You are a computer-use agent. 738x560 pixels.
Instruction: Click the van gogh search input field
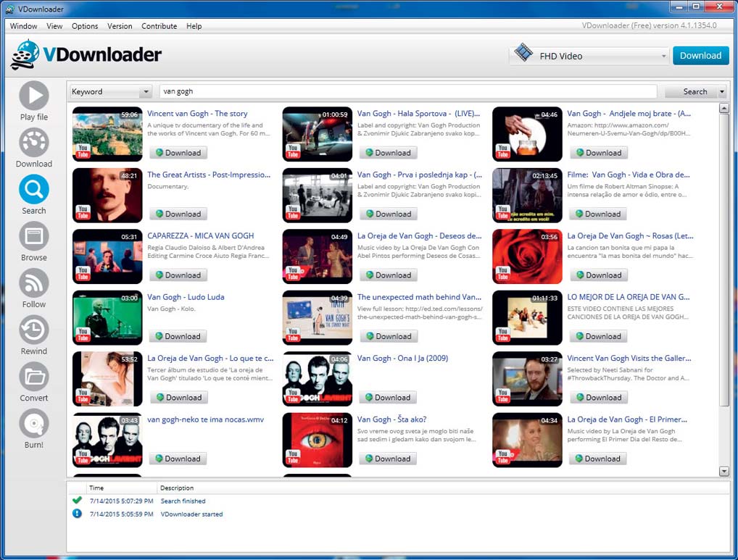408,92
